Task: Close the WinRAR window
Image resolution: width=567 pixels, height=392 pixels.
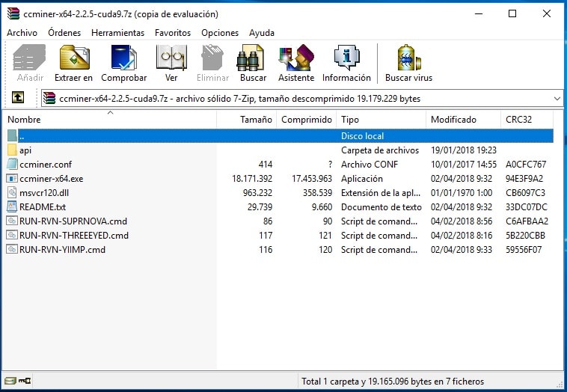Action: pyautogui.click(x=546, y=13)
